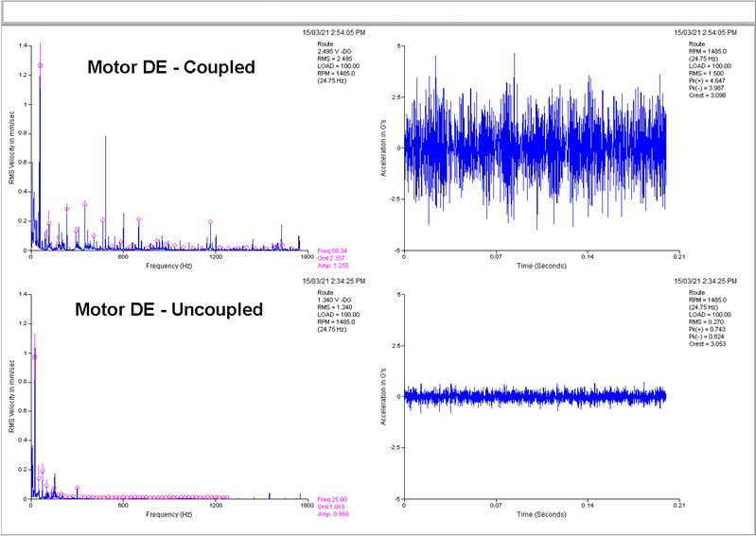
Task: Select the harmonic marker near 1170 Hz in the coupled spectrum
Action: pos(210,222)
